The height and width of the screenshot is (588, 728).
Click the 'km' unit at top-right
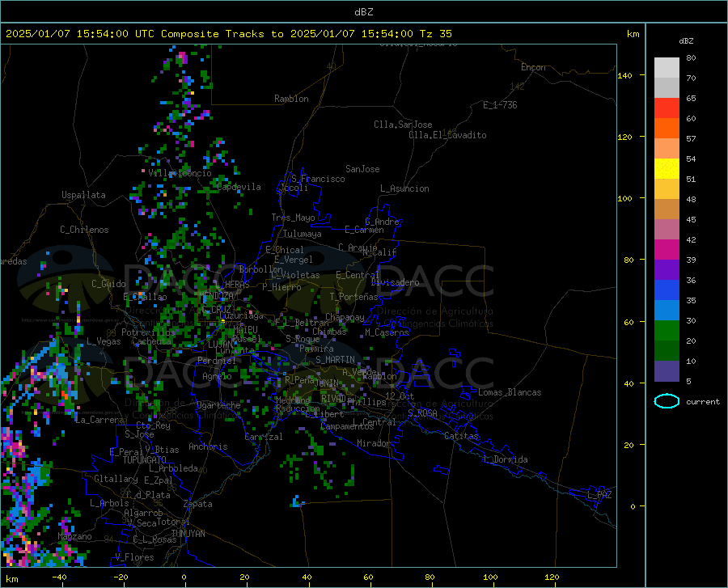click(x=633, y=34)
